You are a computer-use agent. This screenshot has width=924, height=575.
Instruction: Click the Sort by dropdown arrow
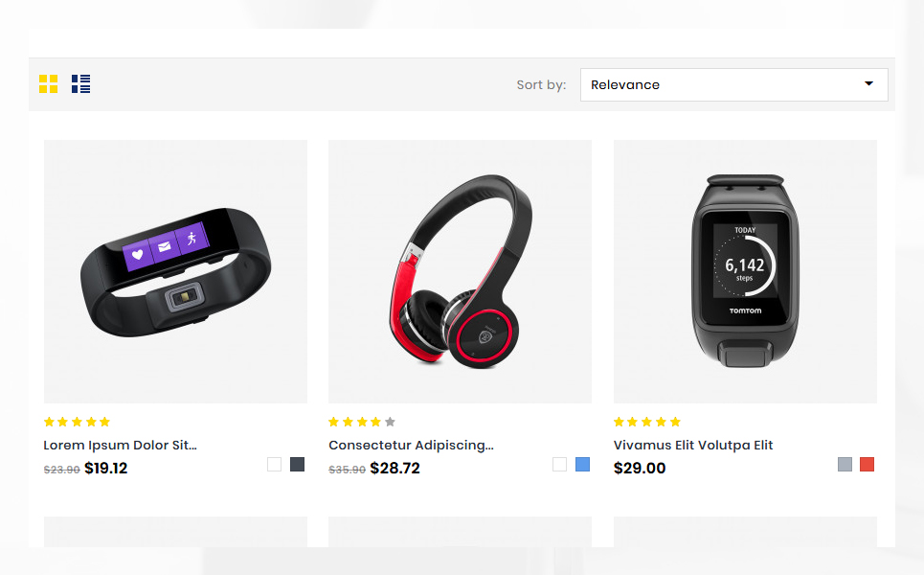868,83
